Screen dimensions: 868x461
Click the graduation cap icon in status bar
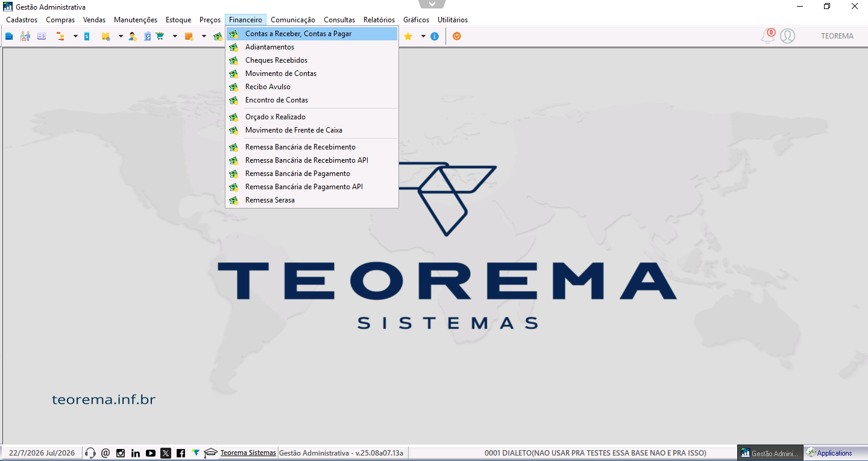pos(210,453)
